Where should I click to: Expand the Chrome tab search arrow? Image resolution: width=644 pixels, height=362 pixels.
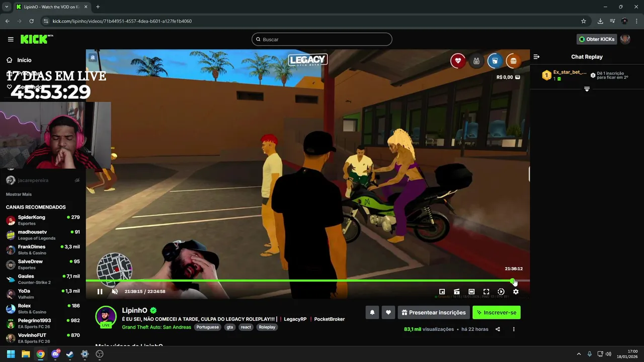tap(7, 7)
